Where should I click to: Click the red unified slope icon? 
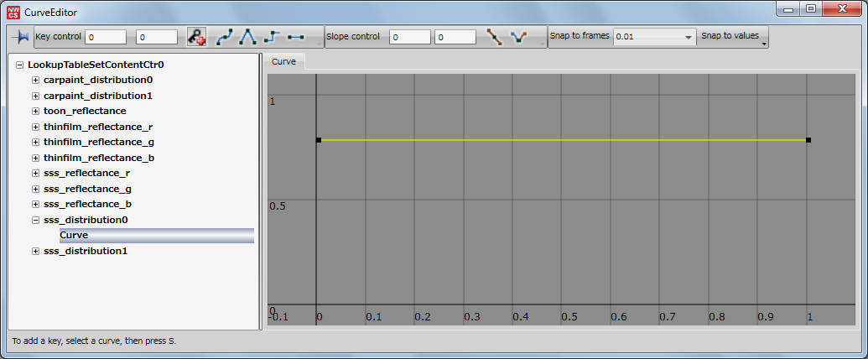(495, 37)
